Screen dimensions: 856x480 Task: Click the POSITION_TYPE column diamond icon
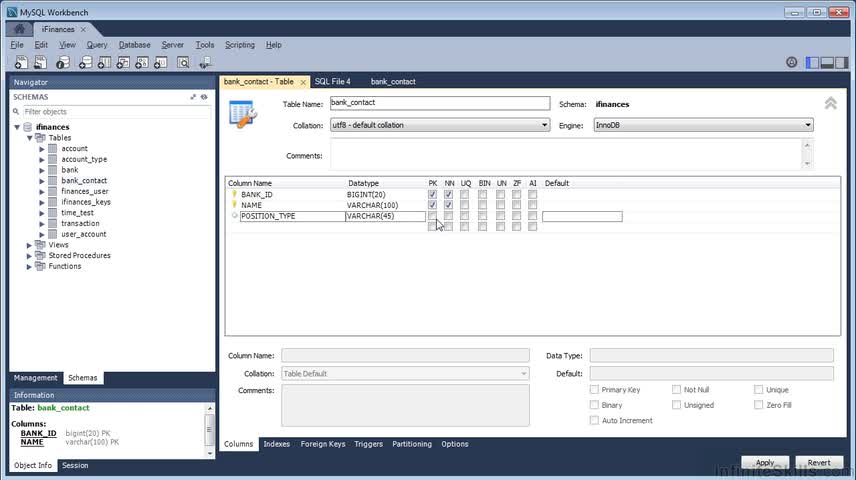(235, 216)
